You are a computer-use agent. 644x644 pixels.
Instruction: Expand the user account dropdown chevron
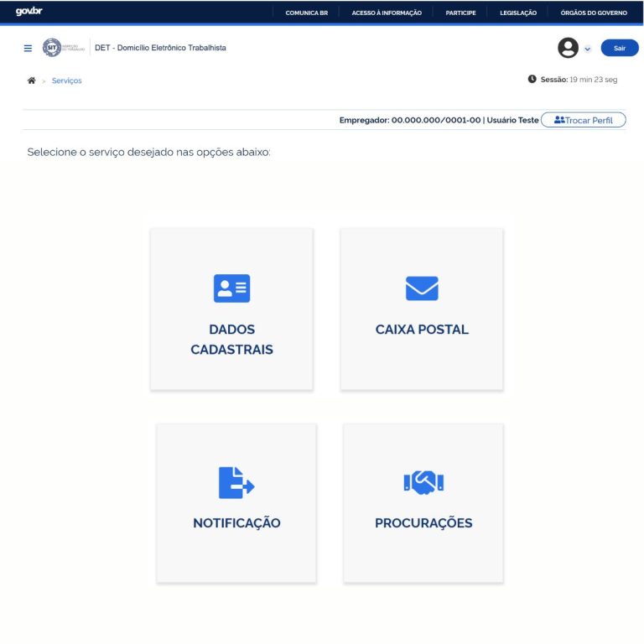pyautogui.click(x=588, y=49)
